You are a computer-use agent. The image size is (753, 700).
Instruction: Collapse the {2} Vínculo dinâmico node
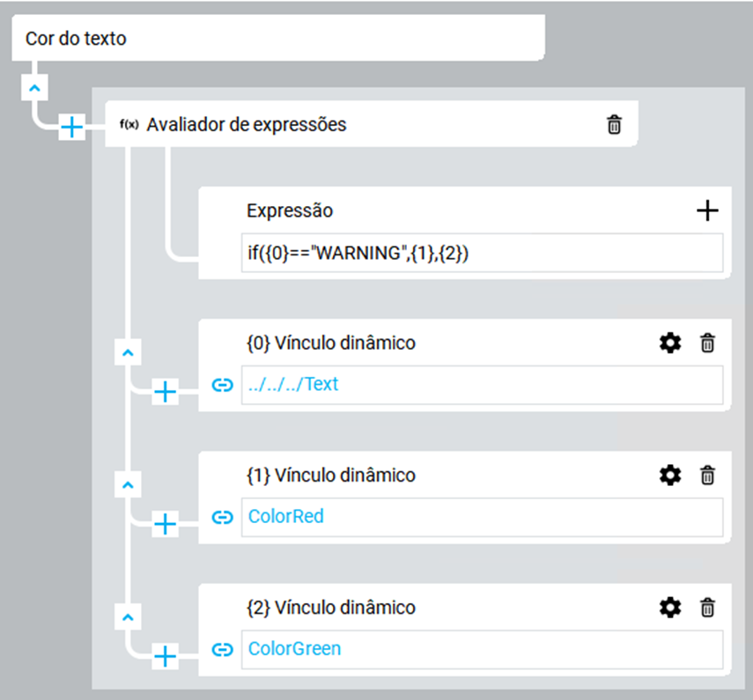[129, 616]
